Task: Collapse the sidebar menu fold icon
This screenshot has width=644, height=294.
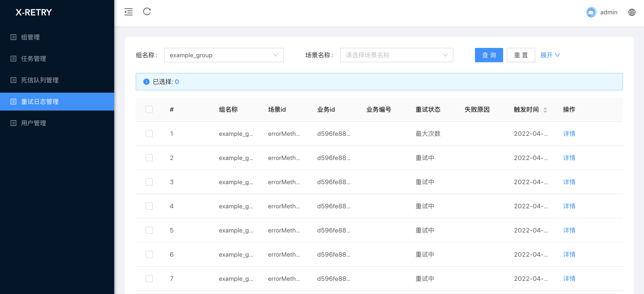Action: 129,12
